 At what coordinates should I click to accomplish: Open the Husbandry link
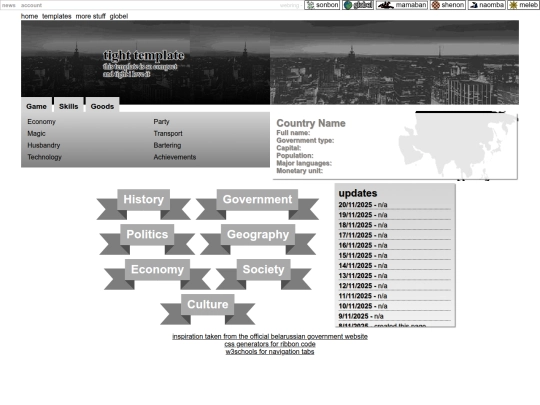44,145
